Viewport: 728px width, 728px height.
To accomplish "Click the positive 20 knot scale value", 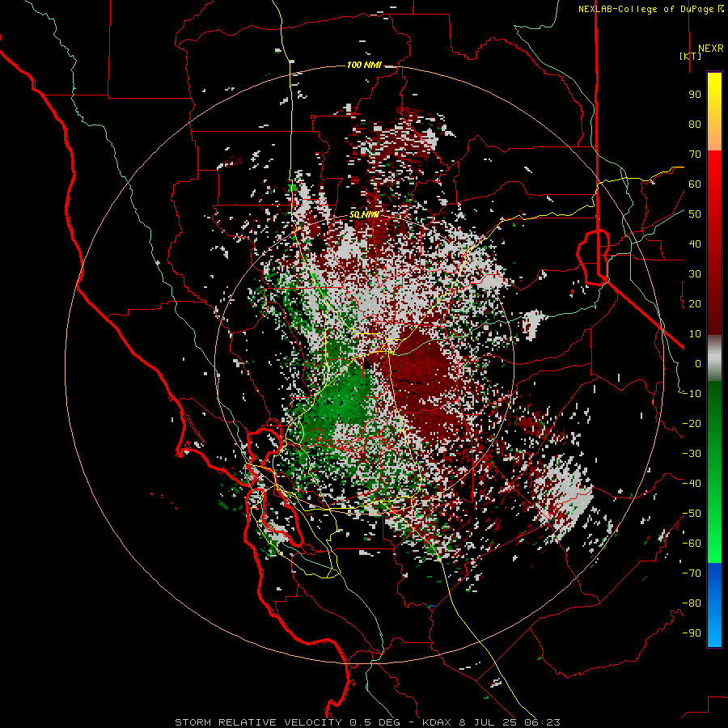I will tap(695, 304).
